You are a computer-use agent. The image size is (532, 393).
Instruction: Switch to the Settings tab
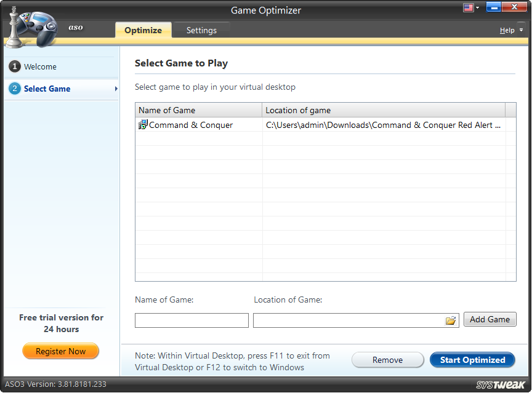(201, 30)
